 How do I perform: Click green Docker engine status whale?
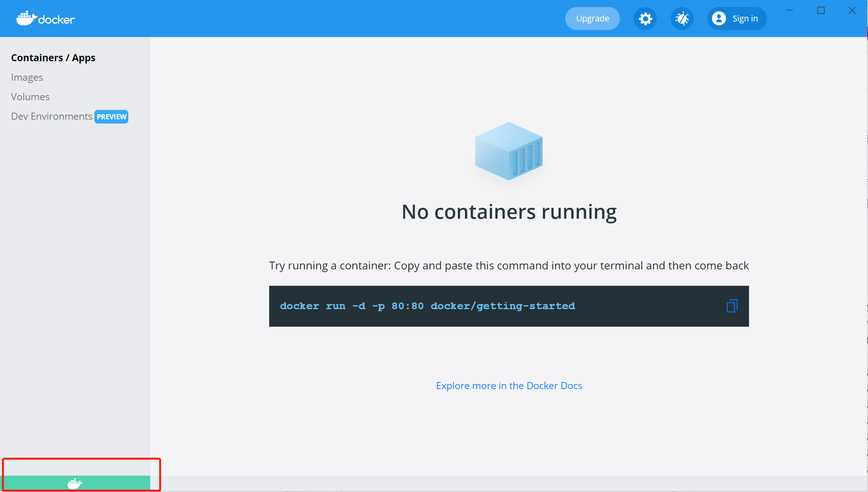click(75, 483)
